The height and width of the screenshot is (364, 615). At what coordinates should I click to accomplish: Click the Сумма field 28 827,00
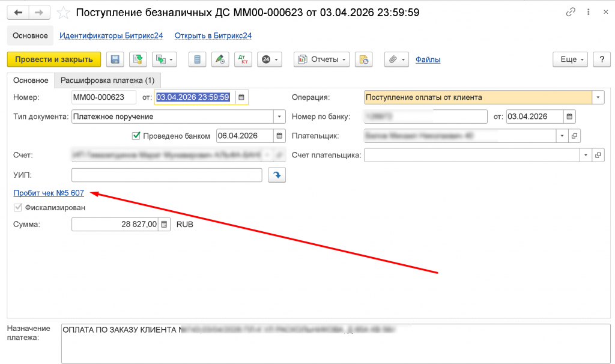(115, 225)
